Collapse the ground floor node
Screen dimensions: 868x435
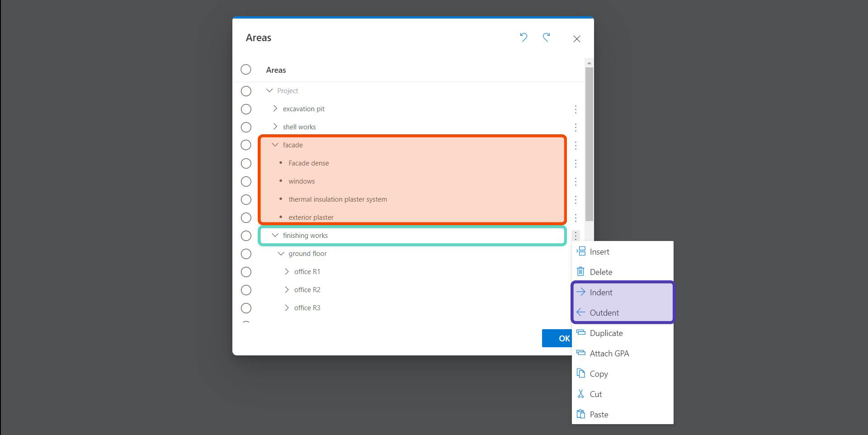(281, 254)
